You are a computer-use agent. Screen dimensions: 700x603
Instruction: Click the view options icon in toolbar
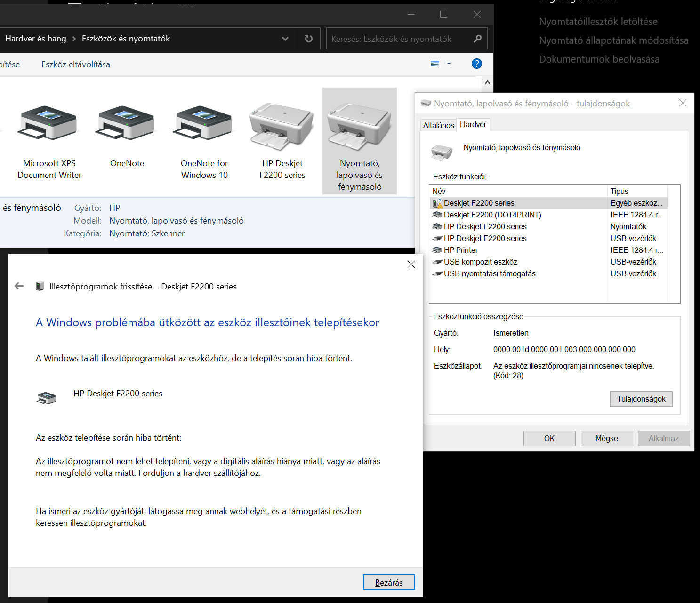pyautogui.click(x=435, y=64)
